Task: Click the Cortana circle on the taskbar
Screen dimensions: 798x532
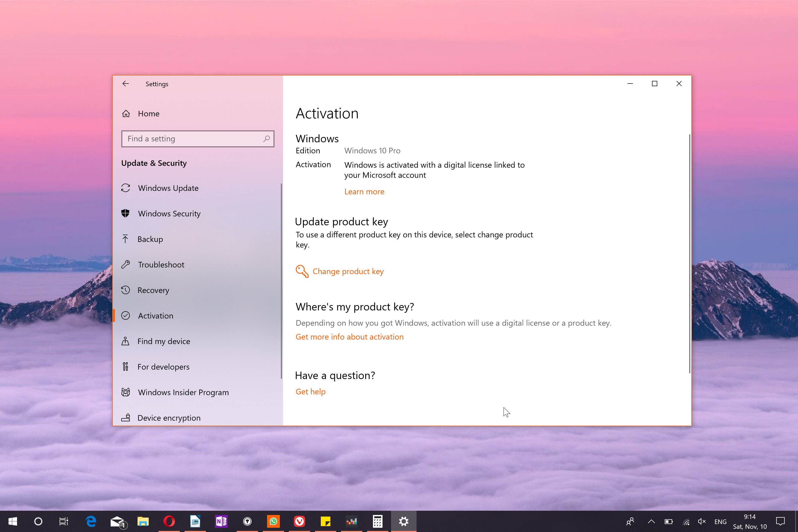Action: pos(38,521)
